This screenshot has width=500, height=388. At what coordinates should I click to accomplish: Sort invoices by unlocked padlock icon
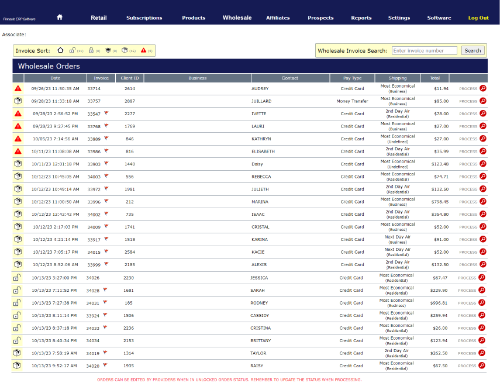click(x=72, y=50)
